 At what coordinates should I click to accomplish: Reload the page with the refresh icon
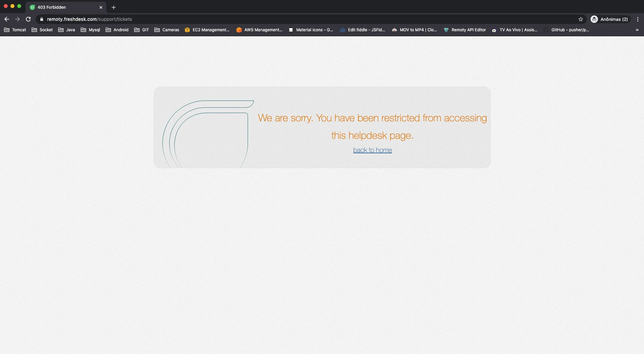click(x=28, y=19)
